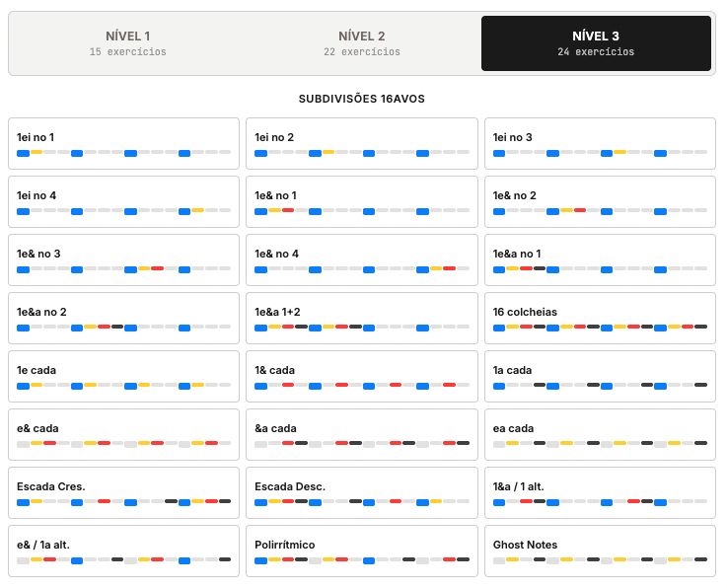Click the pattern strip in '1e&a 1+2'

tap(362, 328)
